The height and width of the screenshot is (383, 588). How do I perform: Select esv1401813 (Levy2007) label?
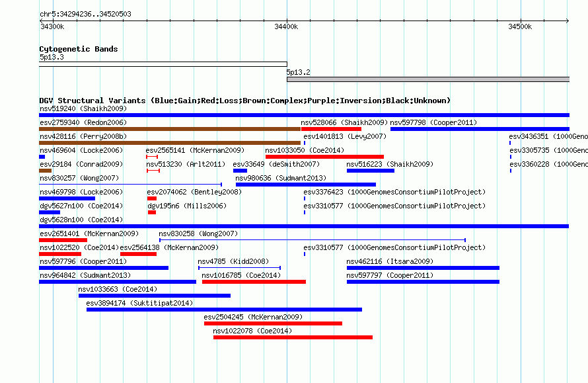click(345, 136)
